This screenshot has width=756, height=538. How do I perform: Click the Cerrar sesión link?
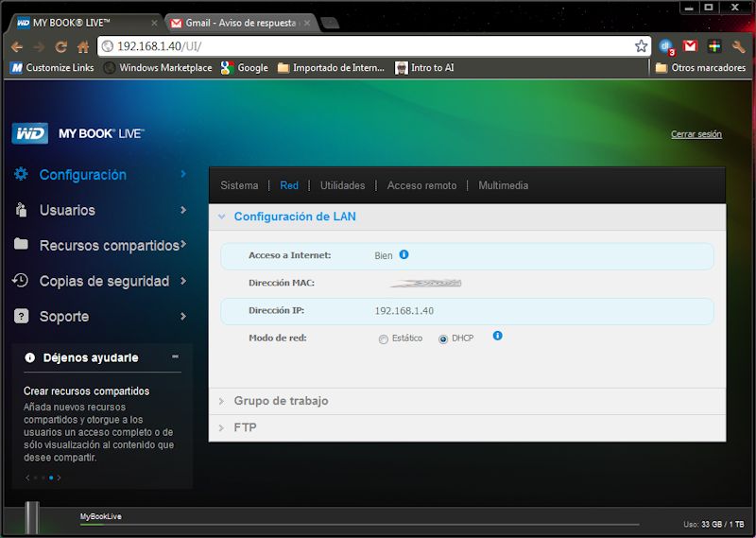point(696,134)
